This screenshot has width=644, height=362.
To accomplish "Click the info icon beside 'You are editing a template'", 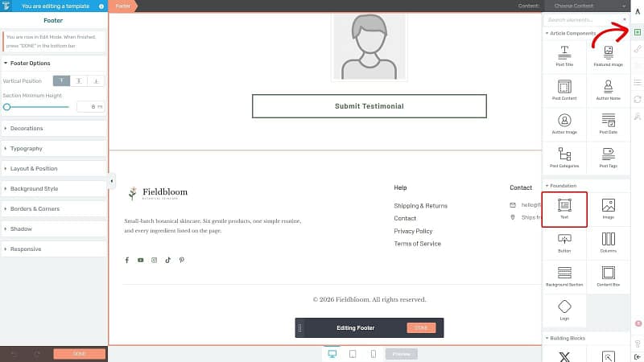I will click(x=101, y=6).
